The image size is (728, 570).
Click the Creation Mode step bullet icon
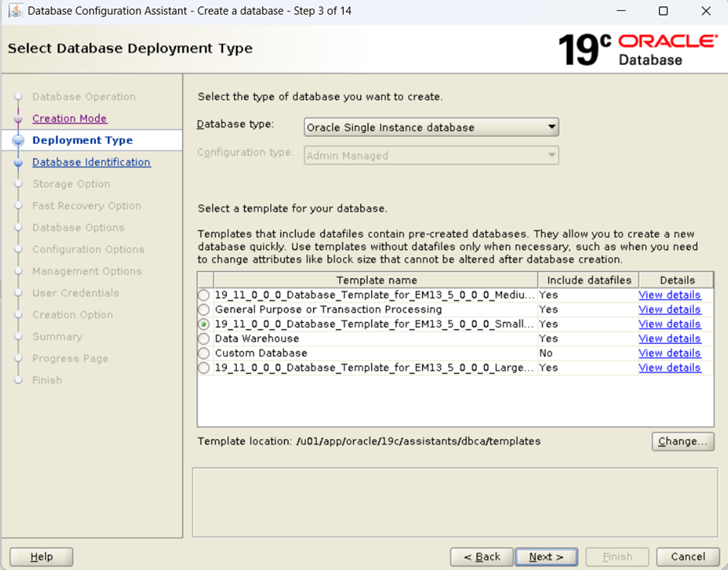coord(19,118)
